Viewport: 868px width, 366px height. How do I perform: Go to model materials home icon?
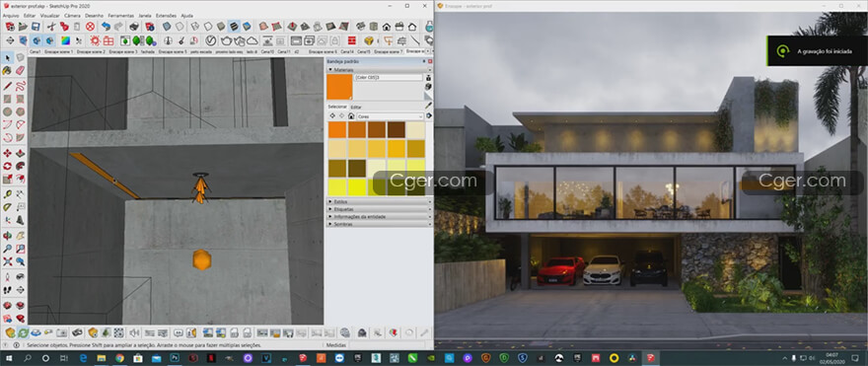(x=351, y=116)
